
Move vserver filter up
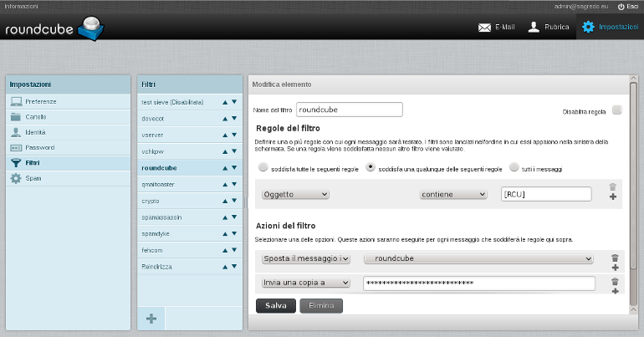point(225,135)
